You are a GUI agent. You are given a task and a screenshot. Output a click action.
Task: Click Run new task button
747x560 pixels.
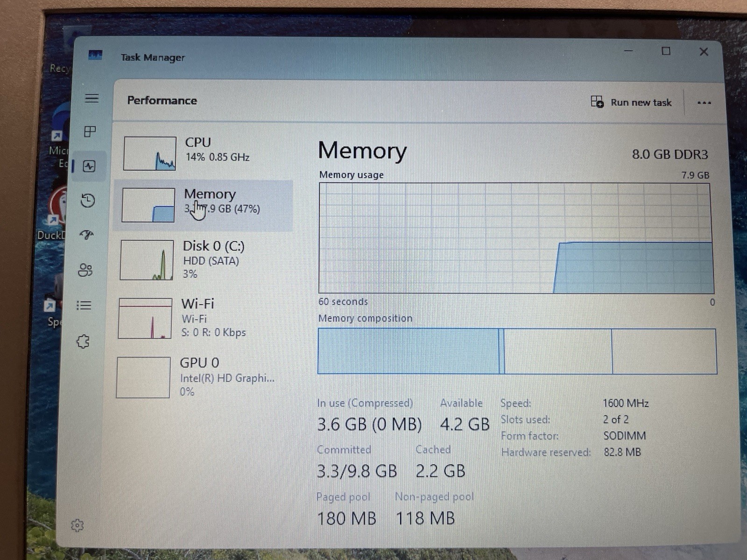pos(631,102)
